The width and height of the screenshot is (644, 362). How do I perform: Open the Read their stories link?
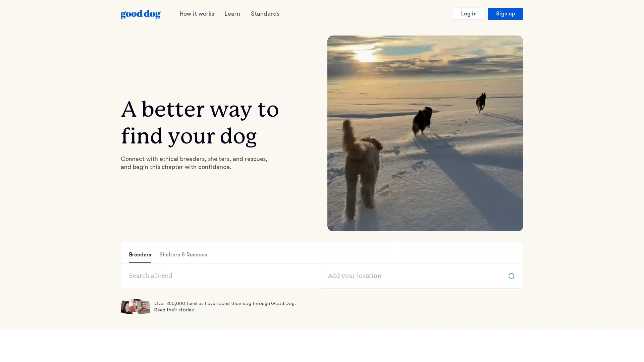click(174, 310)
